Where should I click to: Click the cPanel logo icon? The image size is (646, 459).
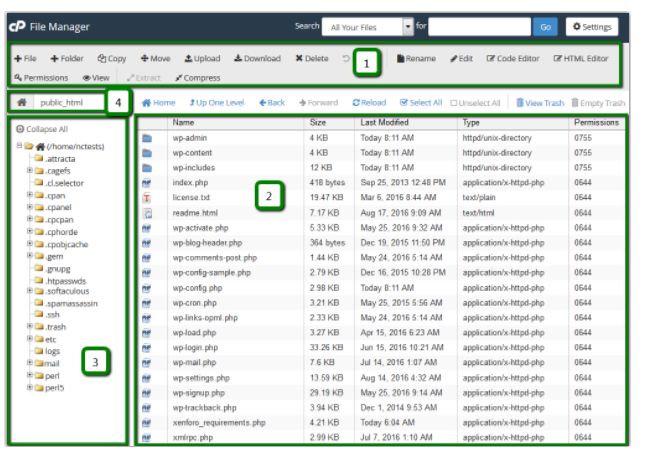[x=17, y=27]
